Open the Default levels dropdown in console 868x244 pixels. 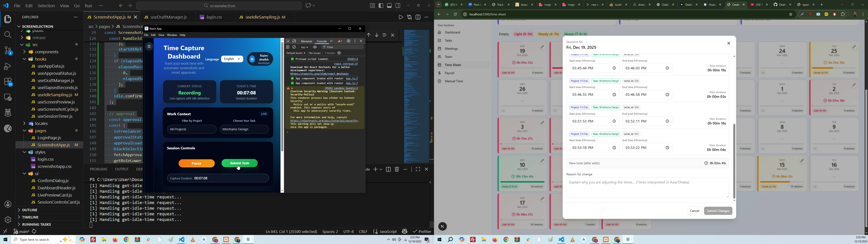[295, 53]
